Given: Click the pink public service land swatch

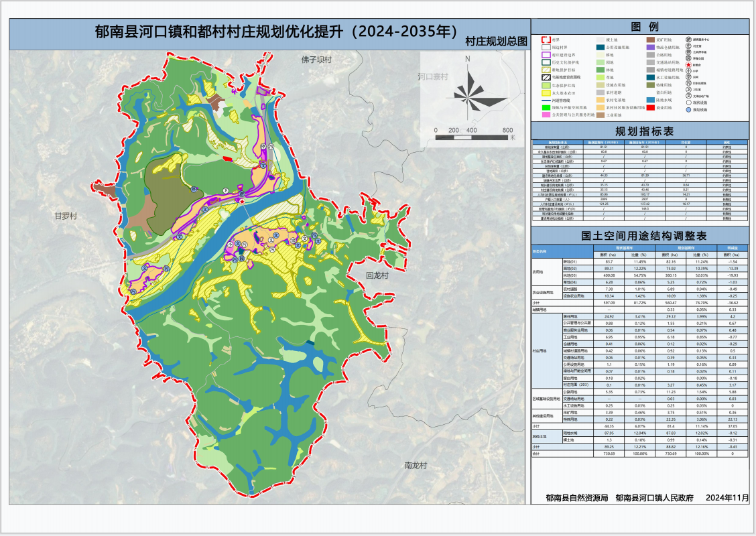Looking at the screenshot, I should click(546, 115).
